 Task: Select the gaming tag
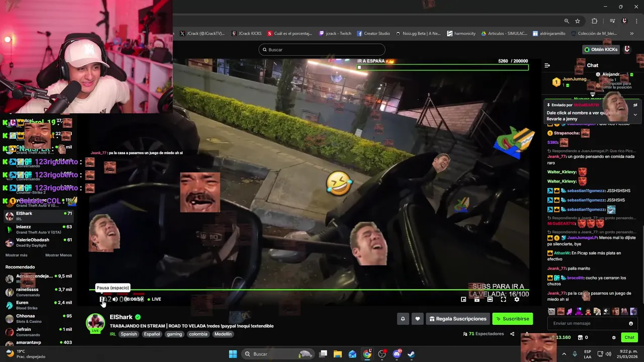pyautogui.click(x=174, y=334)
